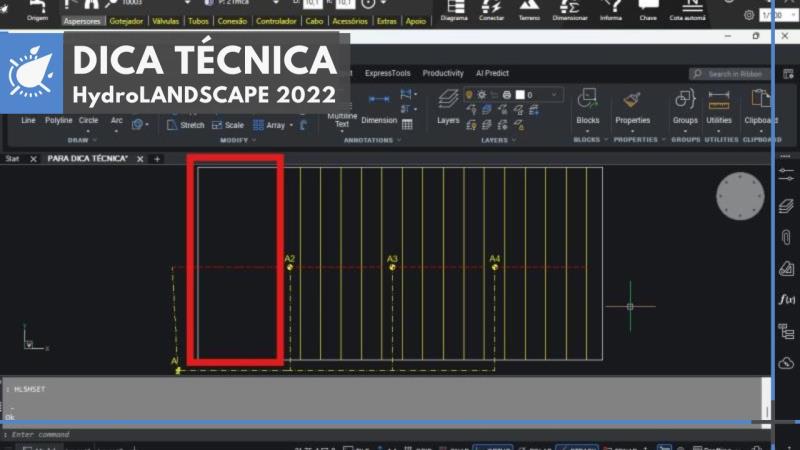Viewport: 800px width, 450px height.
Task: Open the Blocks panel button
Action: [587, 106]
